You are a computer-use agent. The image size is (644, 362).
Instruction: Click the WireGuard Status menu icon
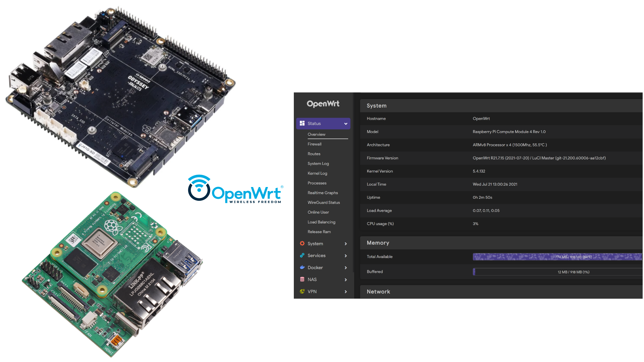[x=324, y=202]
